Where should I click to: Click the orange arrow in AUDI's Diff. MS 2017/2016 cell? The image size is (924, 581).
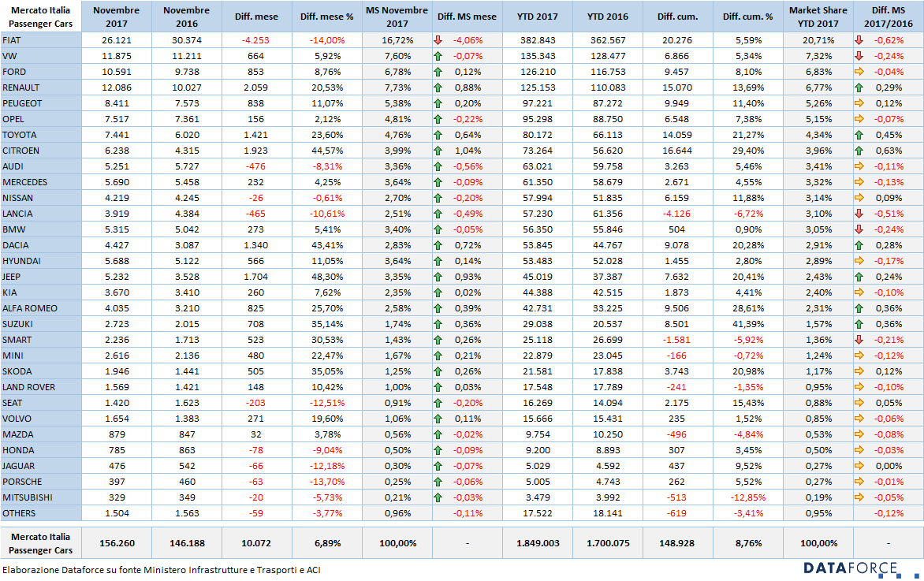[859, 166]
